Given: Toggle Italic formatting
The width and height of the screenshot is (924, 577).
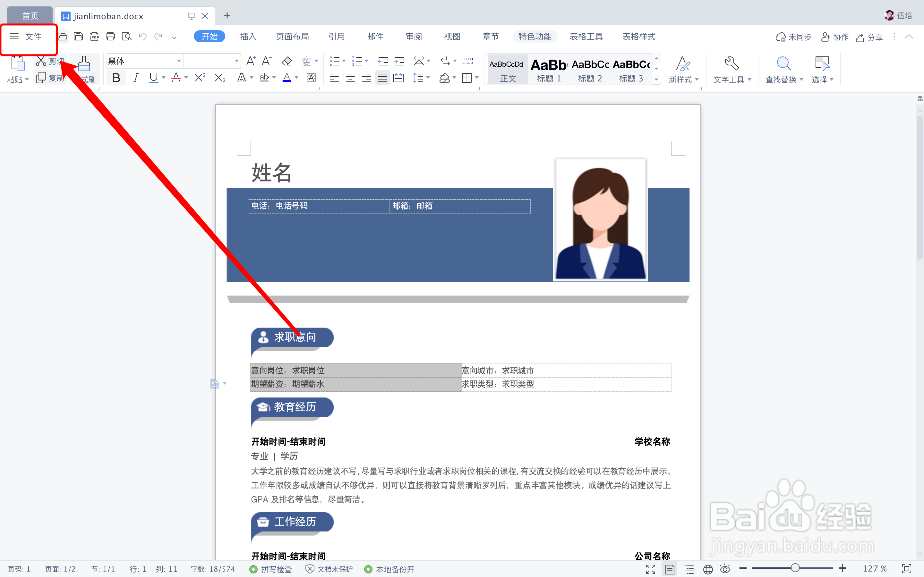Looking at the screenshot, I should pyautogui.click(x=135, y=78).
